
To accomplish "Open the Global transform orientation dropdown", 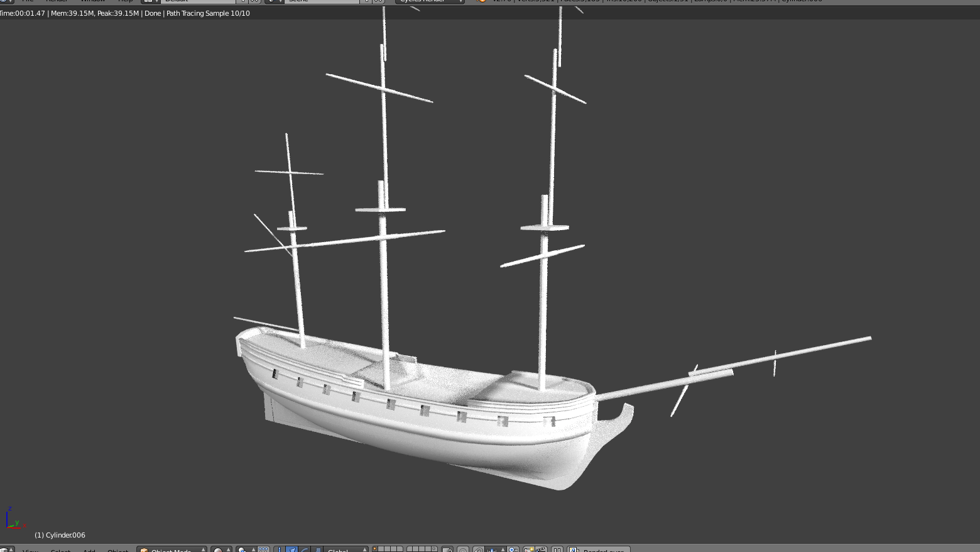I will (346, 549).
